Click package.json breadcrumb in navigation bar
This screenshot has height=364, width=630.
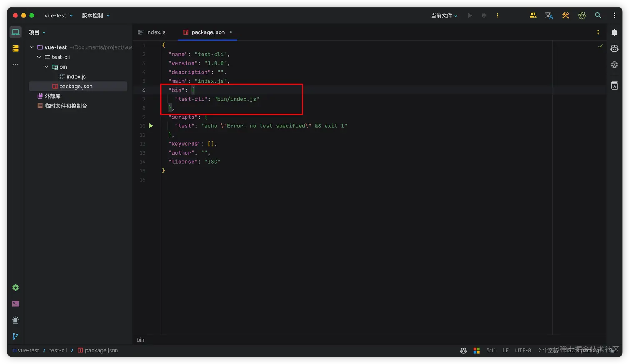click(x=98, y=350)
